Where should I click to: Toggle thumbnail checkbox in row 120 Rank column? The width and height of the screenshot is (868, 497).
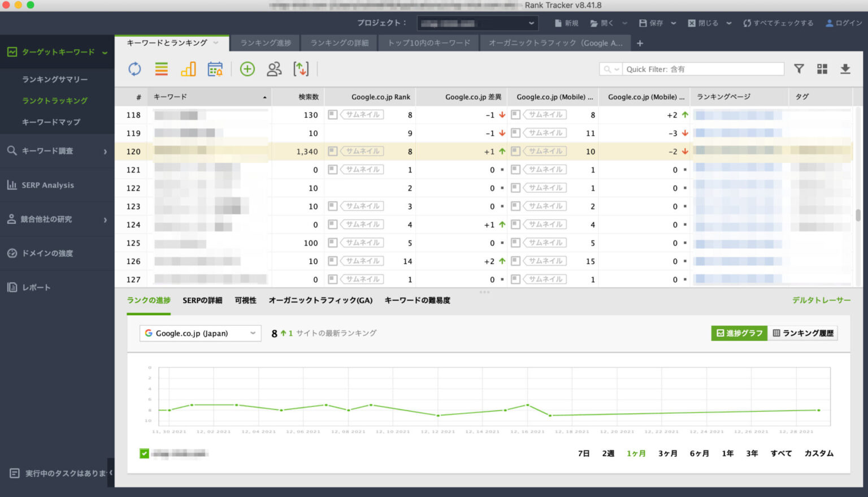(x=332, y=152)
